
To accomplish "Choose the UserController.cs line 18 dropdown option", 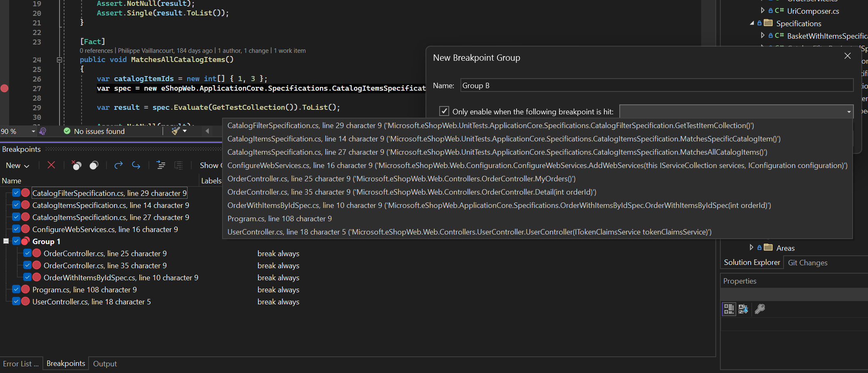I will (x=469, y=232).
